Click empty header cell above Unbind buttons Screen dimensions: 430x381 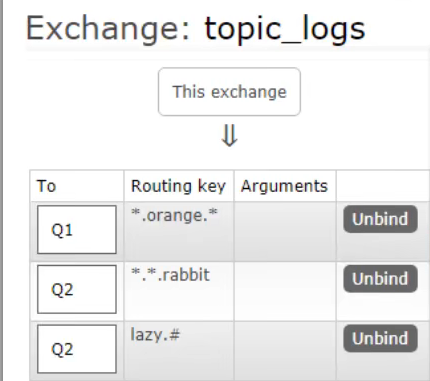383,186
